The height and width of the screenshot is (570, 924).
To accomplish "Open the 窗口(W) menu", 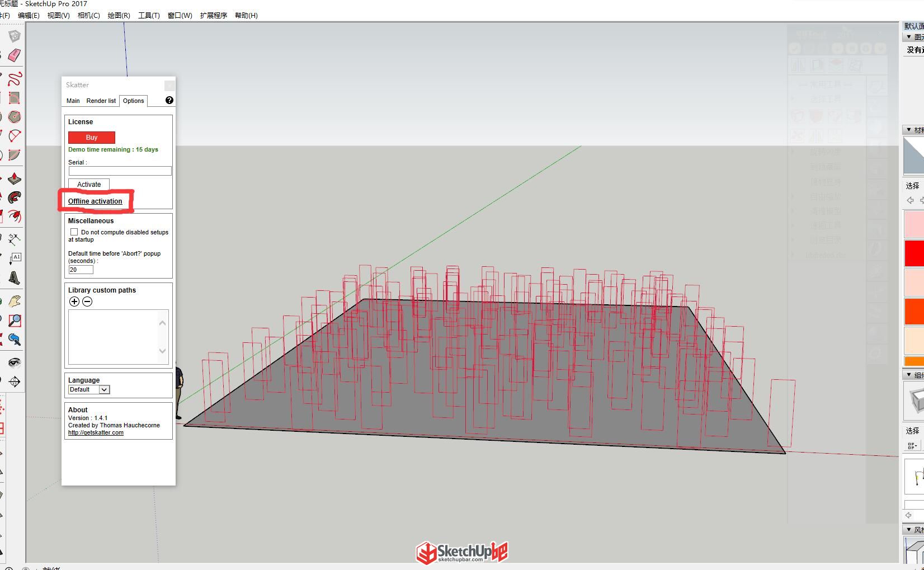I will (180, 15).
